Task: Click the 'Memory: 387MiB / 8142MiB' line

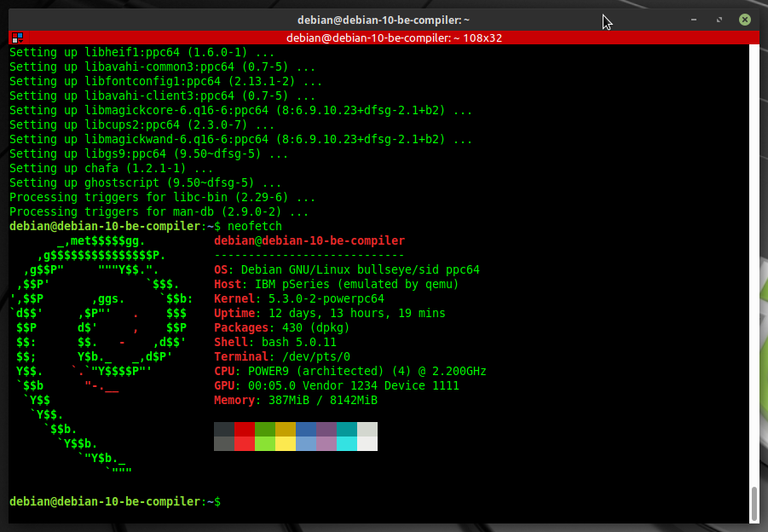Action: pyautogui.click(x=296, y=400)
